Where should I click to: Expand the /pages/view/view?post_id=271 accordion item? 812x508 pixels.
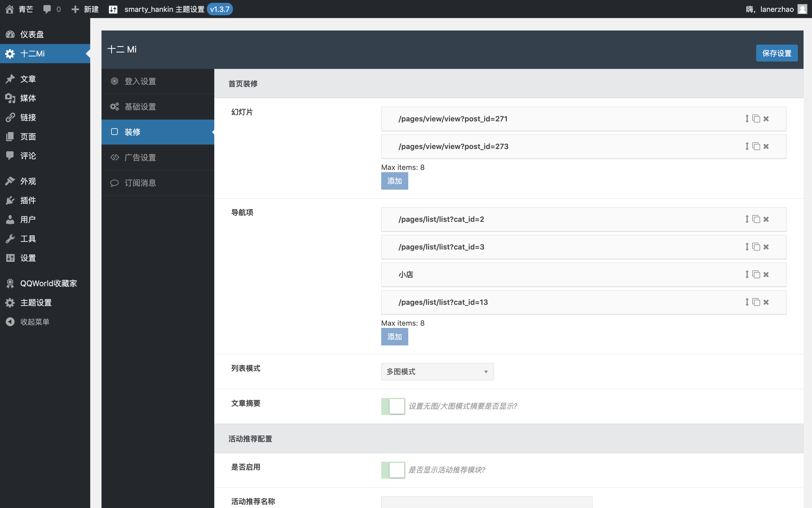coord(584,119)
